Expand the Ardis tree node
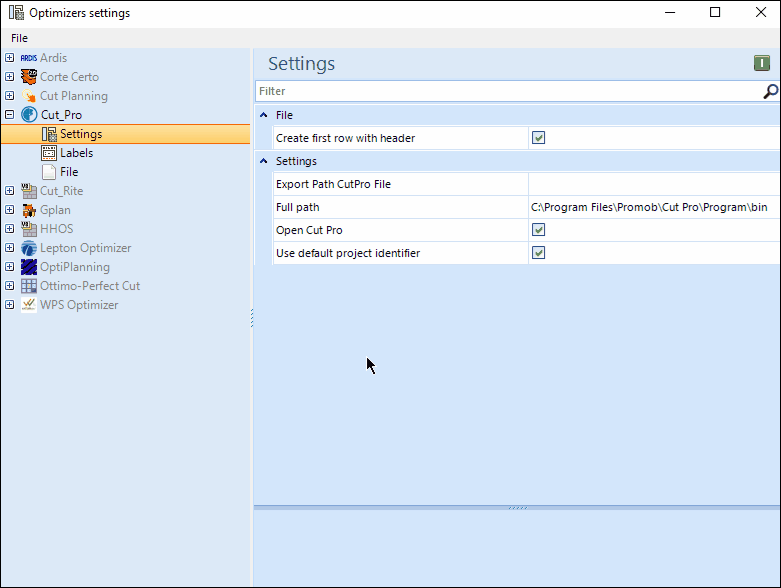Screen dimensions: 781x588 9,58
